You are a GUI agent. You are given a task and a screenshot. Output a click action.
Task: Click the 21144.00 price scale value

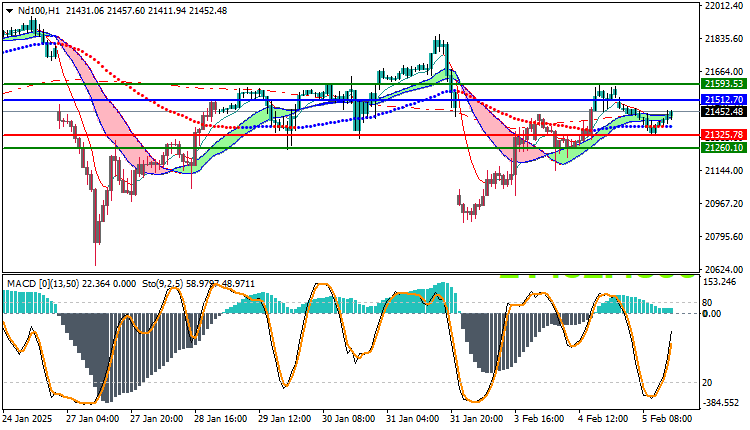[x=724, y=171]
